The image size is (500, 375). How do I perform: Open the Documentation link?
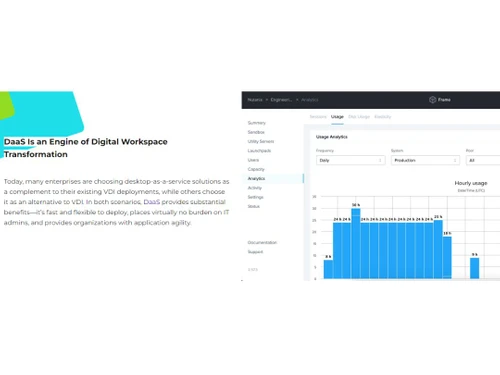pos(262,242)
